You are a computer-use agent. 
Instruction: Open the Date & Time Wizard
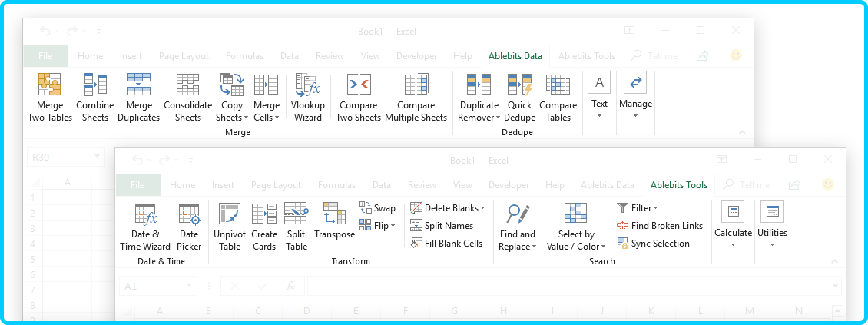(145, 214)
